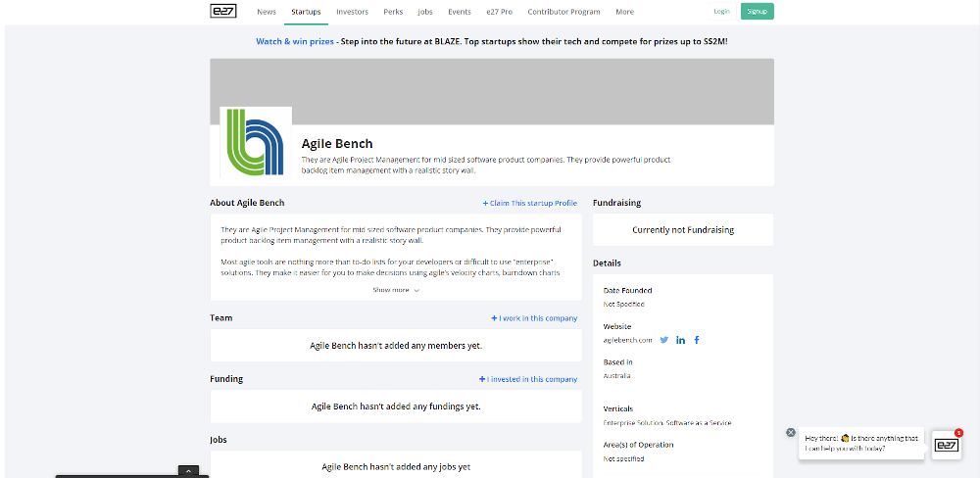Click the Agile Bench logo thumbnail
The height and width of the screenshot is (478, 980).
click(256, 142)
